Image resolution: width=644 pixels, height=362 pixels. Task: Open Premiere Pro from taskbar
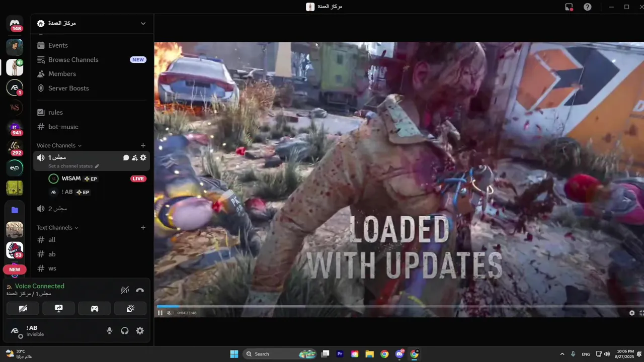tap(340, 354)
